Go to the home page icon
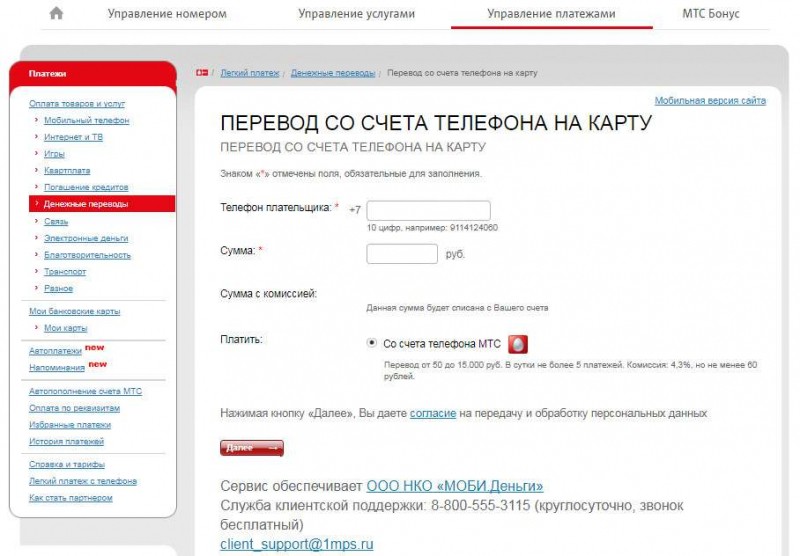 (x=56, y=13)
